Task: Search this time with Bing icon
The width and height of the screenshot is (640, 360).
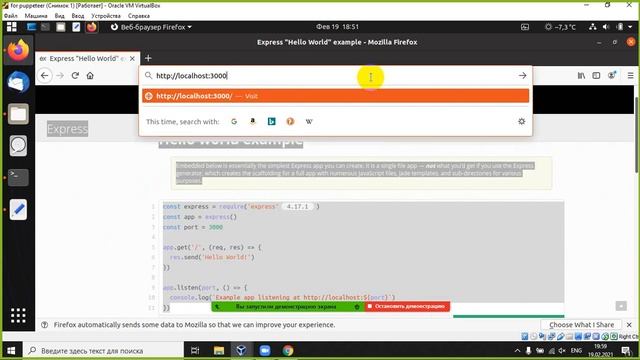Action: [x=271, y=122]
